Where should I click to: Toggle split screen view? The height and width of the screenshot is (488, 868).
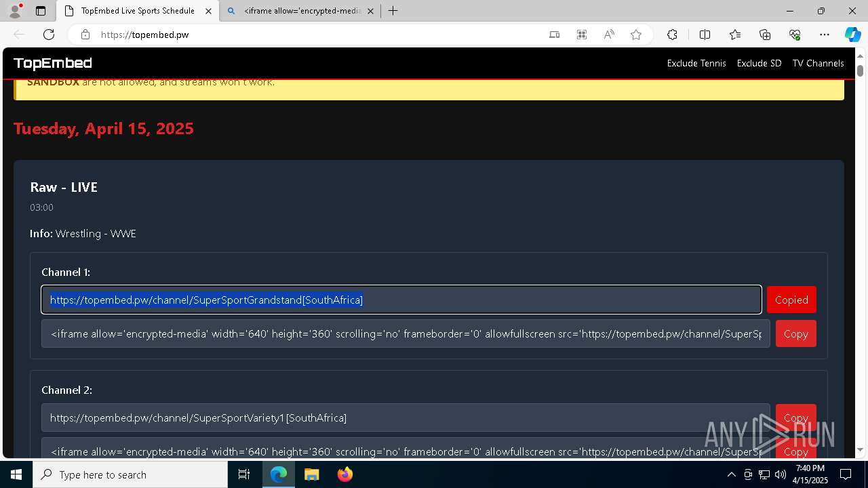[x=705, y=35]
